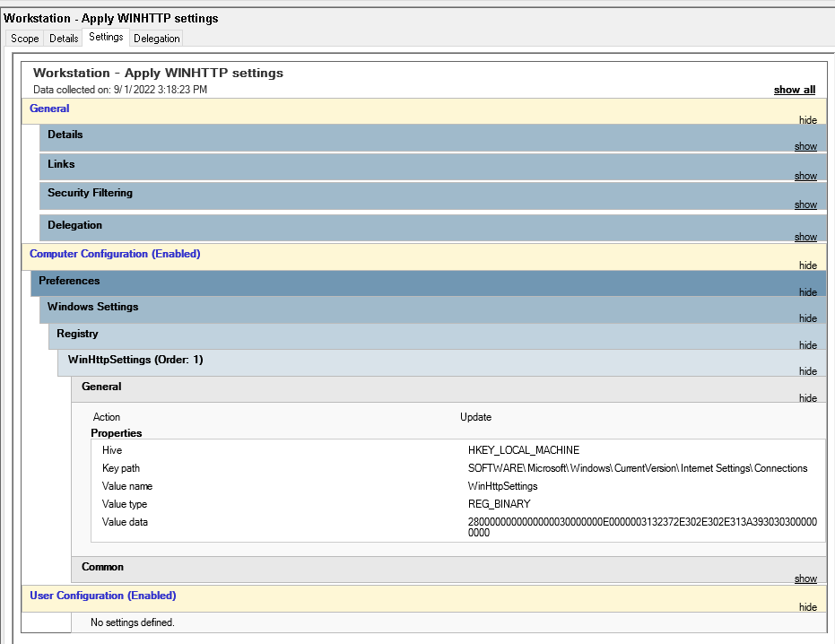Expand the Delegation section in General
The height and width of the screenshot is (644, 835).
[x=805, y=236]
